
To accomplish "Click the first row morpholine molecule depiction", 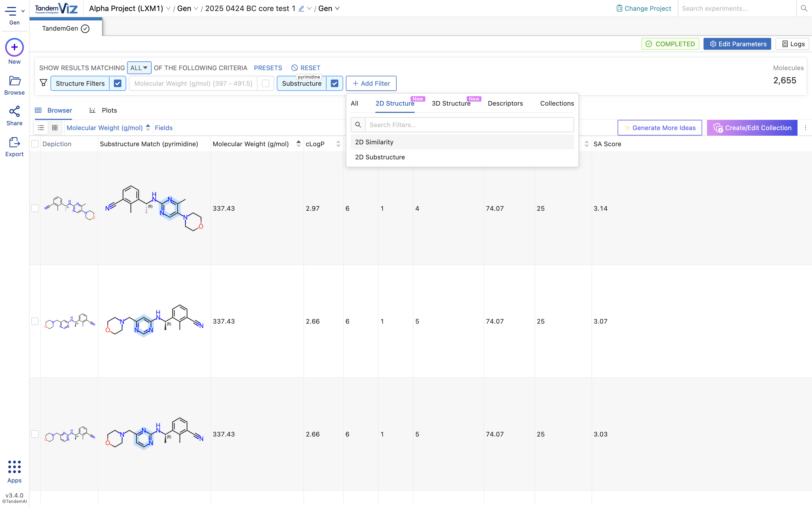I will click(70, 208).
